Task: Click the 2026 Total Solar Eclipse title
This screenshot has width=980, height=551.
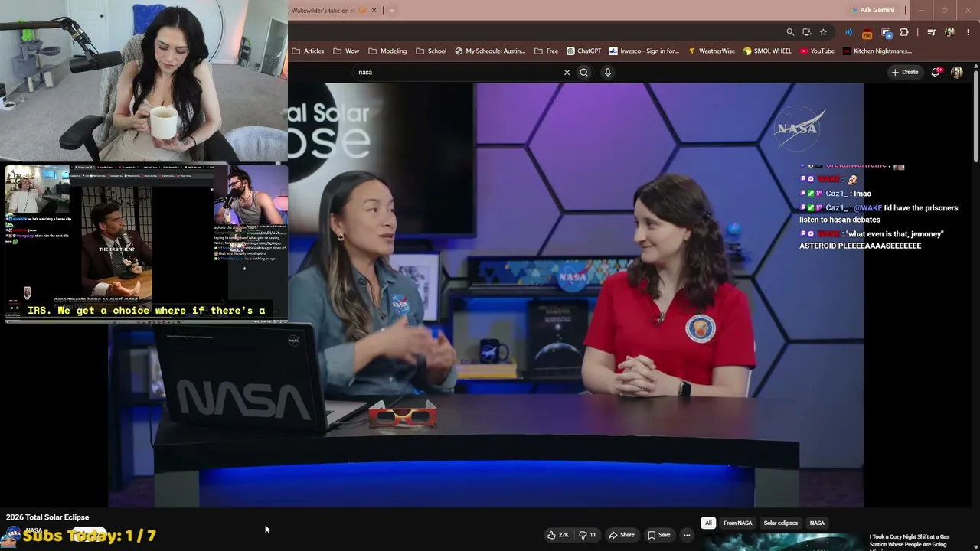Action: pos(47,517)
